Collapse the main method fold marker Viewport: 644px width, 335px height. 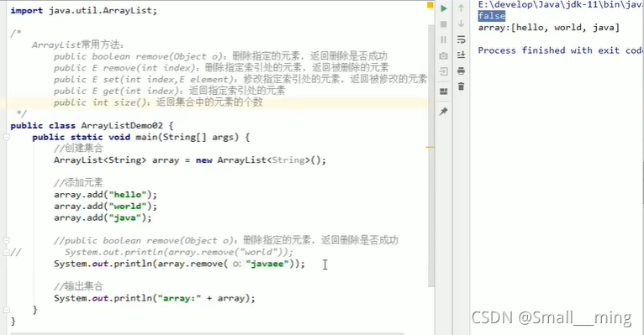point(7,138)
